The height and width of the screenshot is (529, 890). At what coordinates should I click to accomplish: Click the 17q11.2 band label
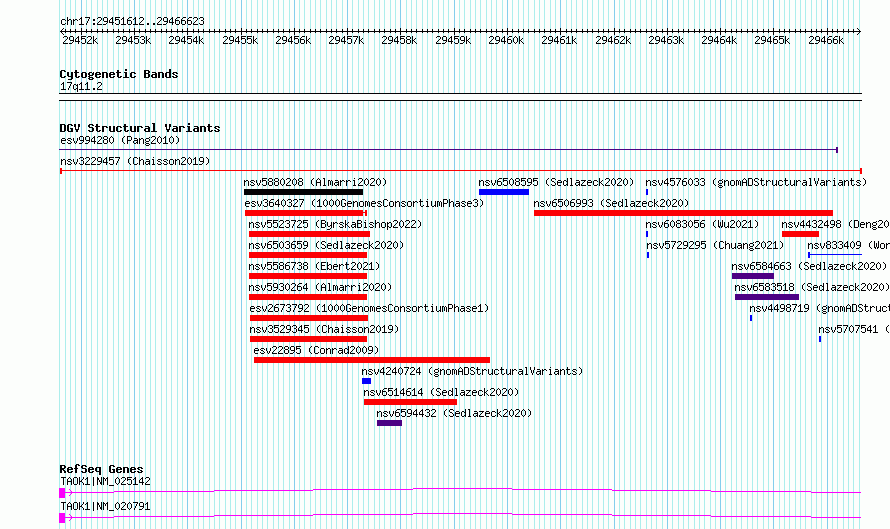[81, 86]
